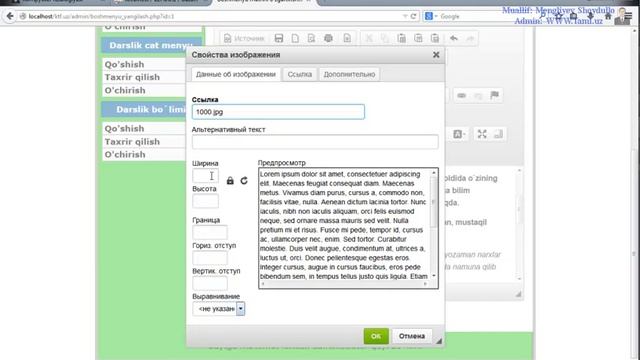This screenshot has height=360, width=640.
Task: Click the browser reload button
Action: pyautogui.click(x=413, y=16)
